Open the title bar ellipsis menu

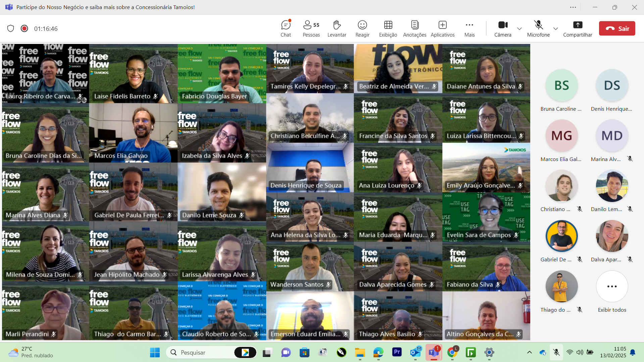pos(573,7)
